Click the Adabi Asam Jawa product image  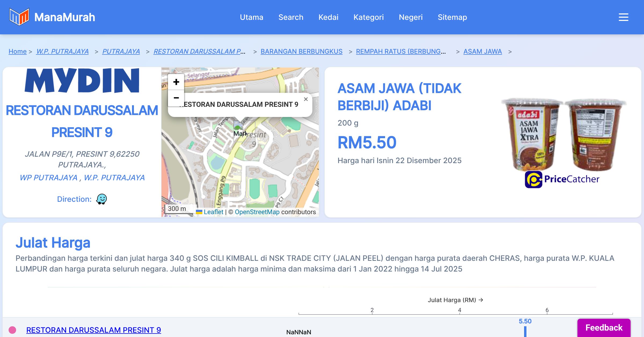click(563, 134)
